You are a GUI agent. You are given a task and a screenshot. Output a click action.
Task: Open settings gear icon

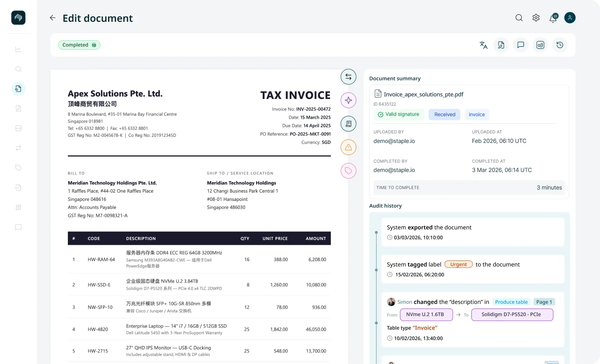click(536, 18)
